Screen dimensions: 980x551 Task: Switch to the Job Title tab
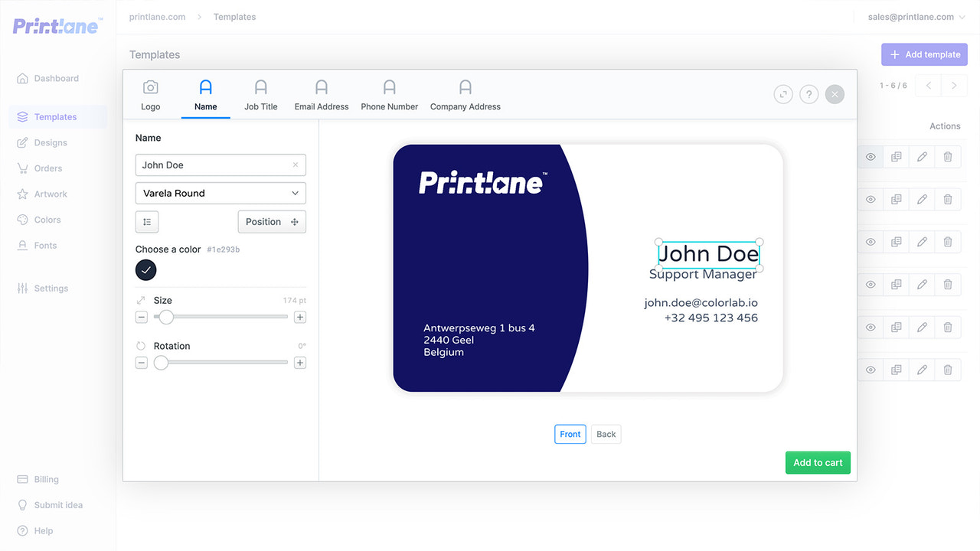tap(260, 95)
